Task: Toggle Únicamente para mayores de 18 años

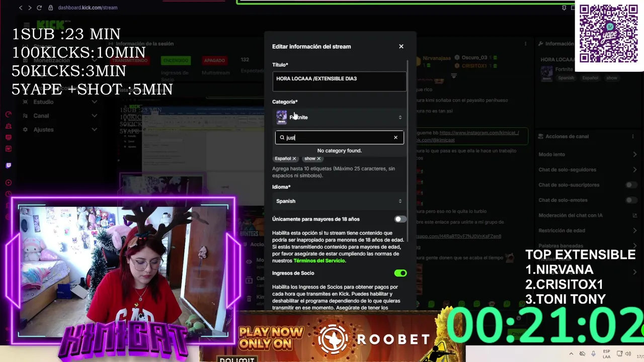Action: (x=400, y=219)
